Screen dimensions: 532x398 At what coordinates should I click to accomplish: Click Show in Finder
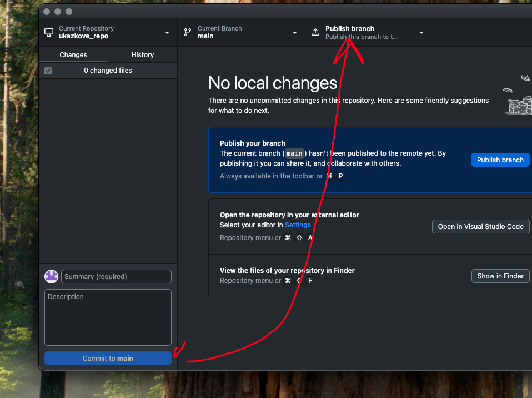[500, 276]
